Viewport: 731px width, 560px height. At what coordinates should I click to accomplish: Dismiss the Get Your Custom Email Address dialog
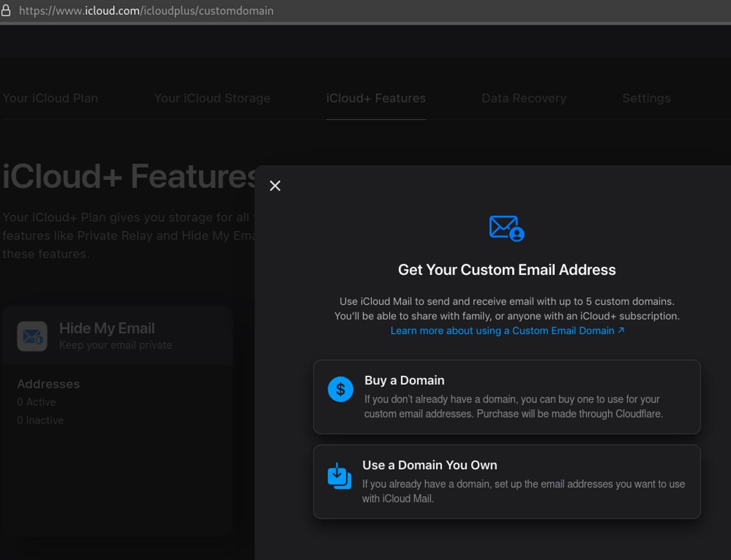point(275,185)
